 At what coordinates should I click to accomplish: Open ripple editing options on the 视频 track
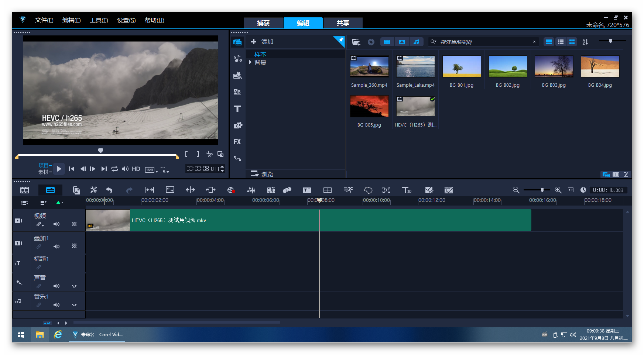(x=40, y=224)
